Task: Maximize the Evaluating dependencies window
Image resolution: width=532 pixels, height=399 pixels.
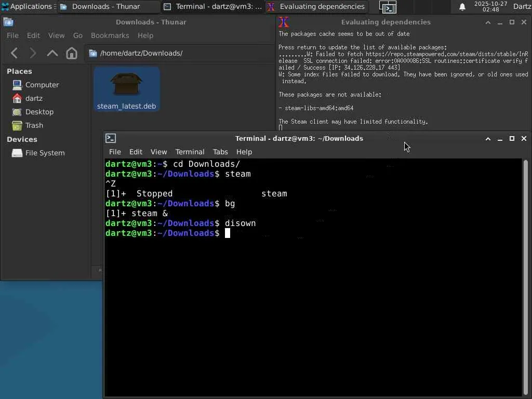Action: 512,22
